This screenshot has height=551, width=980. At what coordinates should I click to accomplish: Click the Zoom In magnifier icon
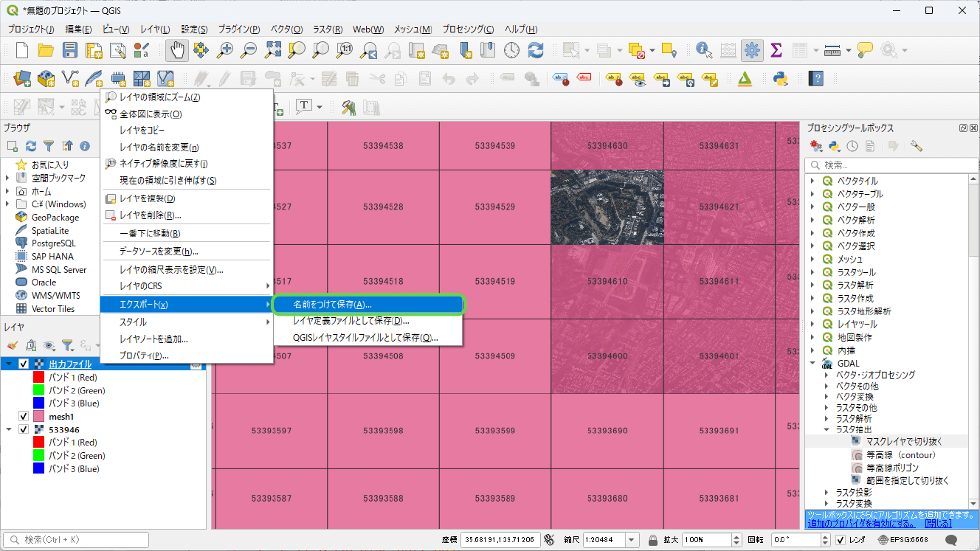coord(225,50)
